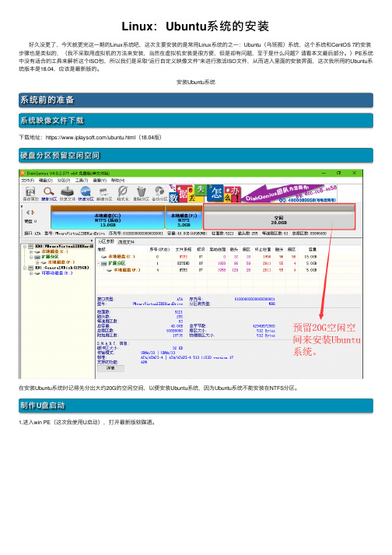Viewport: 392px width, 555px height.
Task: Select the Search Partitions magnifier icon
Action: tap(49, 194)
